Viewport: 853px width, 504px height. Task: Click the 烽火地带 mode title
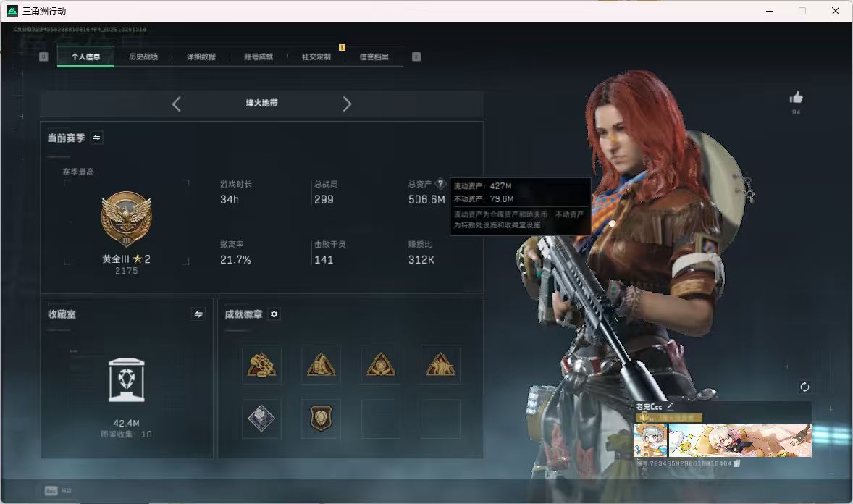coord(261,103)
